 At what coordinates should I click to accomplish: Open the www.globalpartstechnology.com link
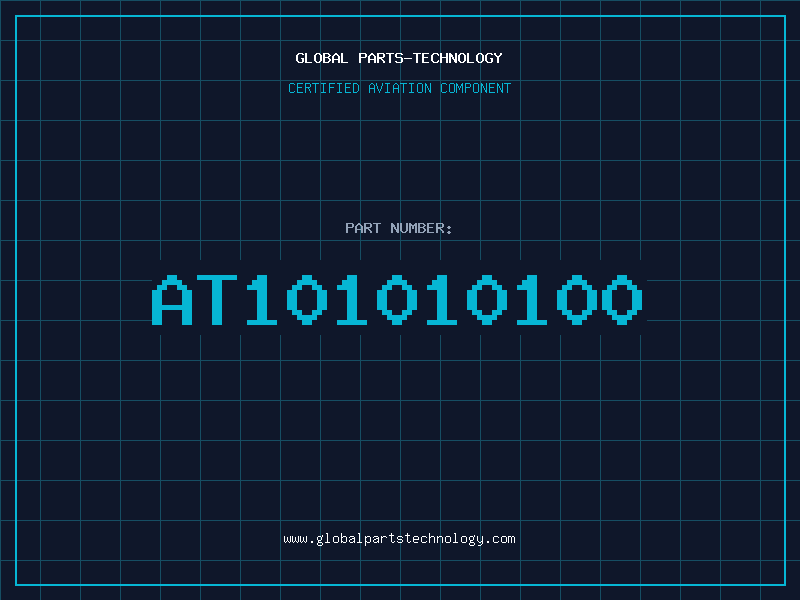[399, 539]
